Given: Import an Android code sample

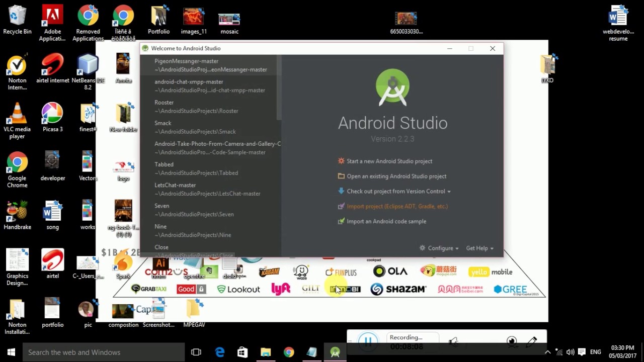Looking at the screenshot, I should pos(386,222).
